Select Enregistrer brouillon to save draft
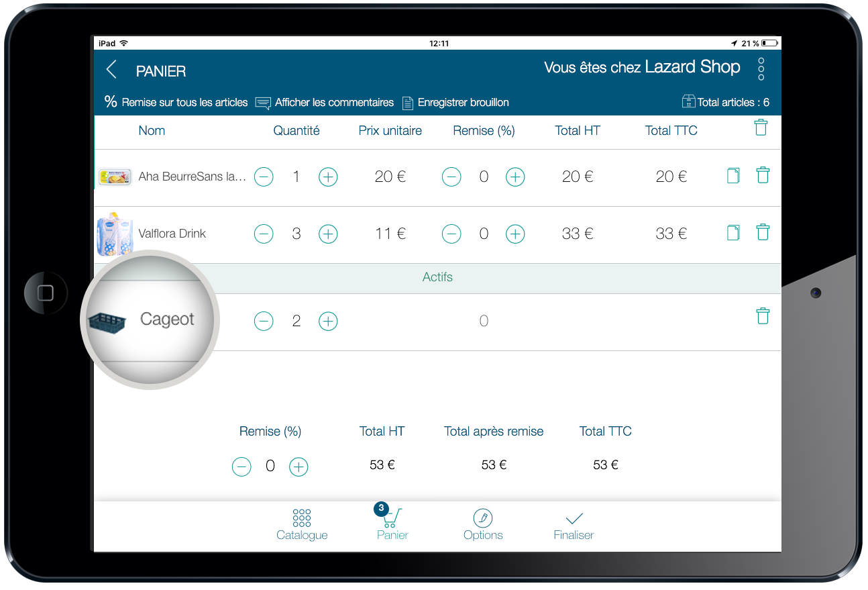 (x=455, y=103)
